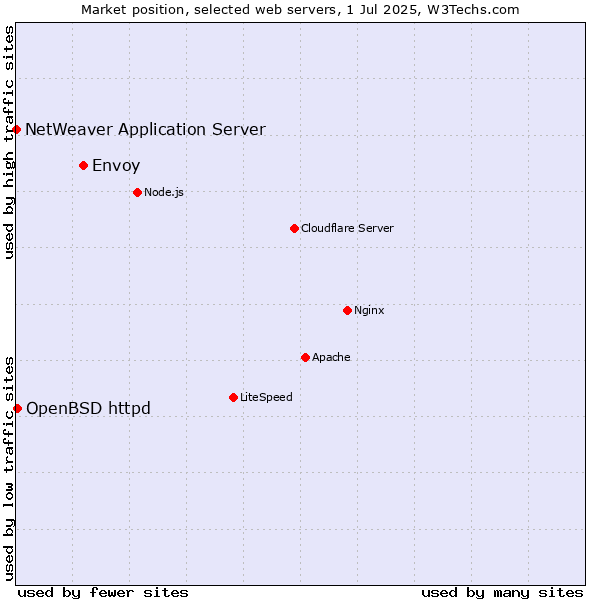
Task: Click the 'used by low traffic sites' axis label
Action: (9, 469)
